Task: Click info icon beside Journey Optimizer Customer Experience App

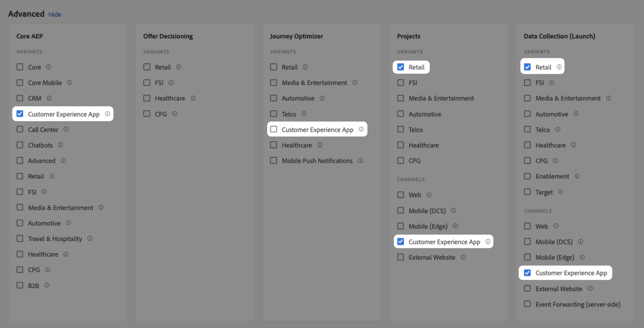Action: coord(361,129)
